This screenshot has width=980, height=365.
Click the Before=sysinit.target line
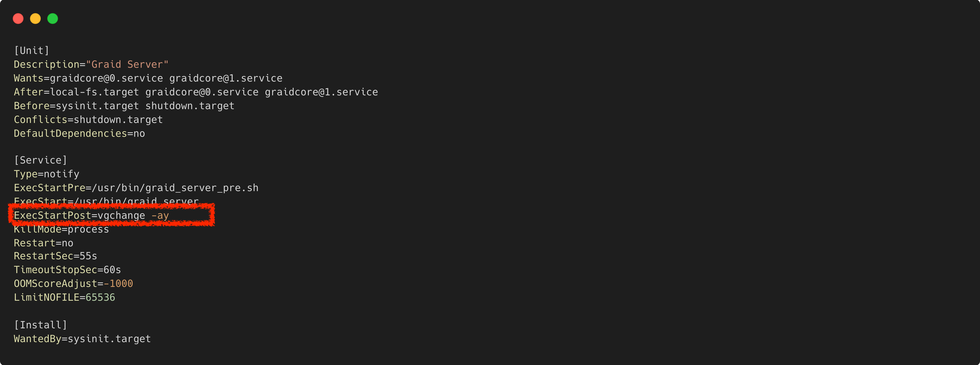[x=124, y=106]
